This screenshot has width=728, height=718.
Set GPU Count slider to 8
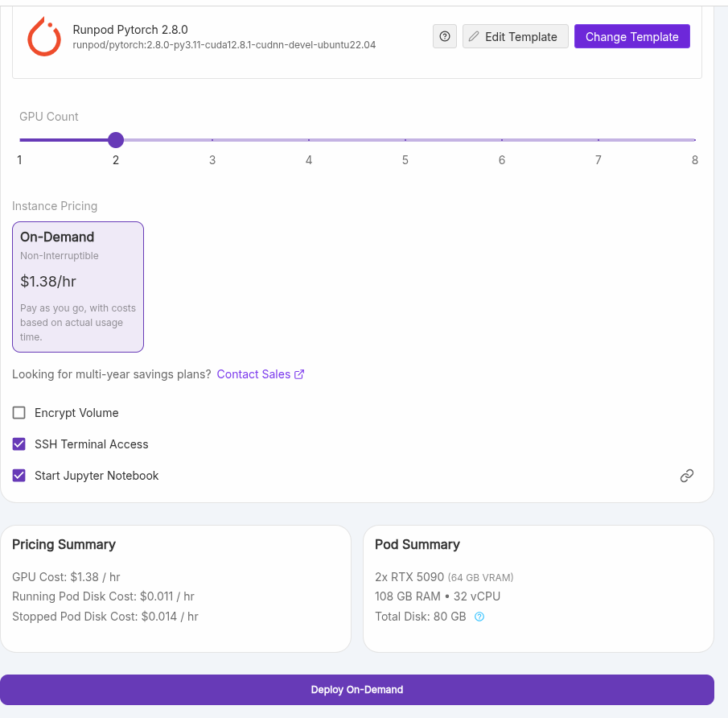[x=694, y=140]
